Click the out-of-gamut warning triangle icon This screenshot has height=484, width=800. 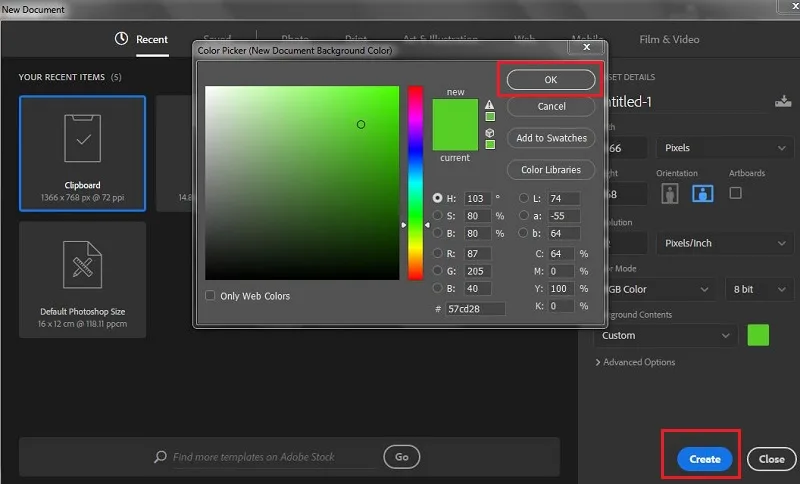[x=489, y=105]
